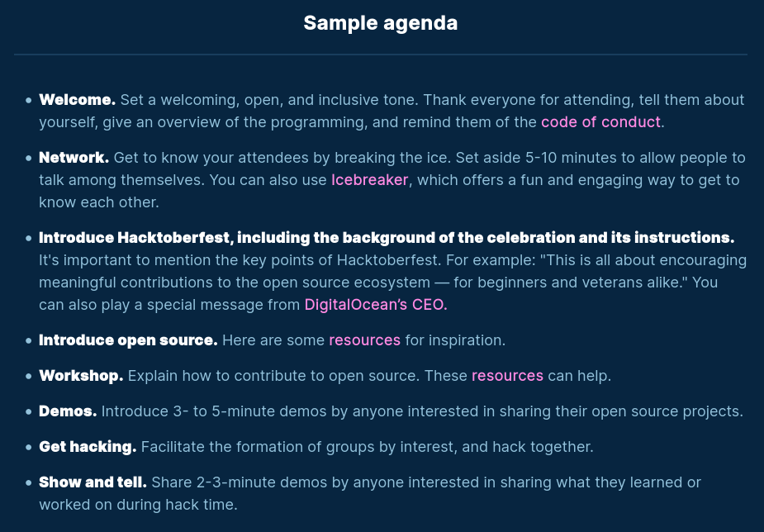Click the bold Demos. label
Image resolution: width=764 pixels, height=532 pixels.
pos(69,411)
